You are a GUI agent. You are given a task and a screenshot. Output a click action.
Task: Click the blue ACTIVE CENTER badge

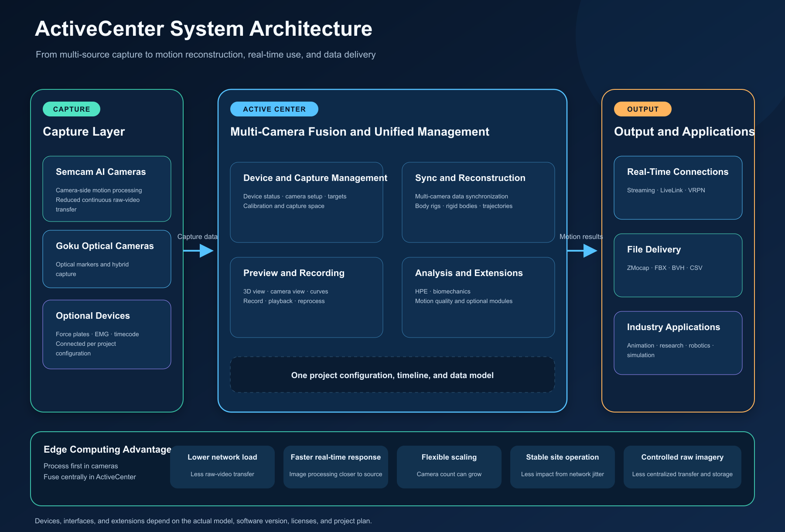[x=274, y=109]
